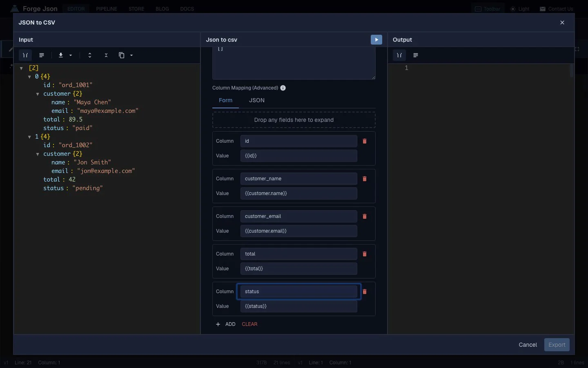Delete the status column mapping
Image resolution: width=588 pixels, height=368 pixels.
tap(364, 292)
